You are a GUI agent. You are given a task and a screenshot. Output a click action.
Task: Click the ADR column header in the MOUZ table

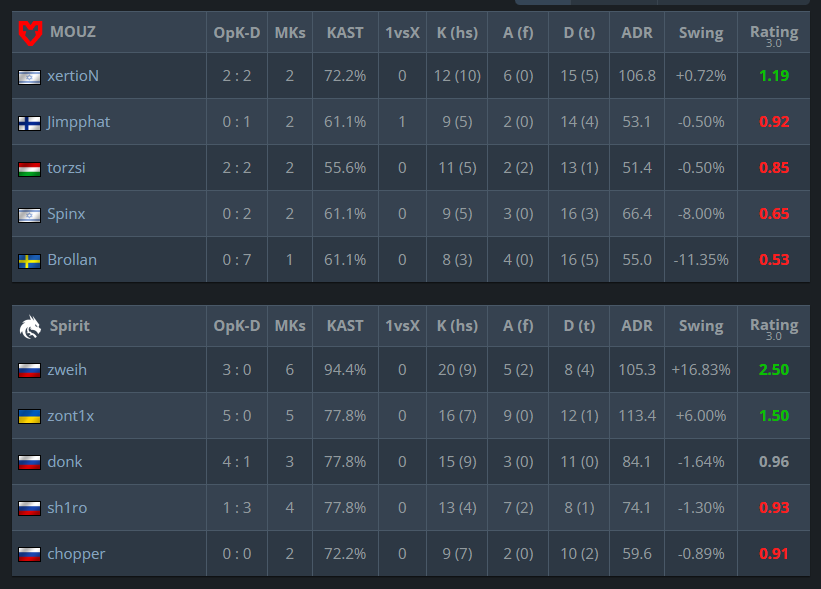(637, 33)
